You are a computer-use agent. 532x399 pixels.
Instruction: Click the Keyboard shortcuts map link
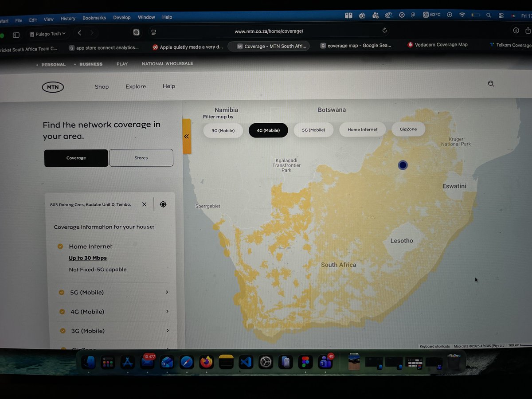coord(434,347)
